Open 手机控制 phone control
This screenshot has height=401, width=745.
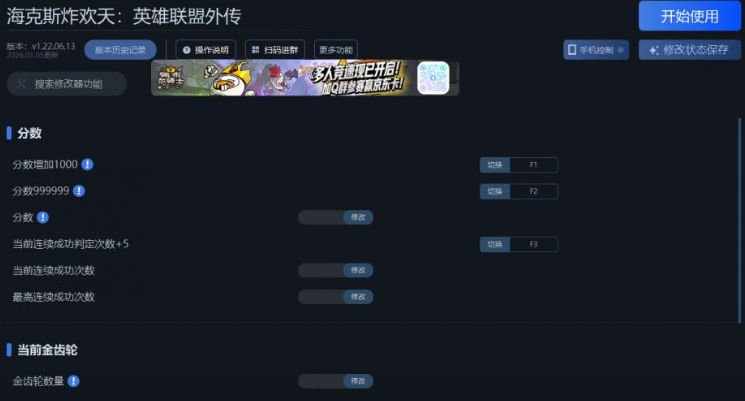coord(596,50)
